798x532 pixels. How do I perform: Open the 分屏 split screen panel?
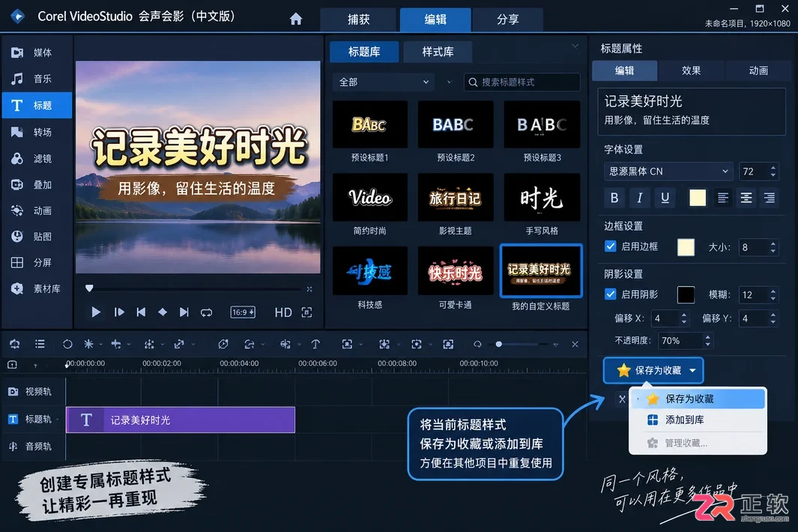pos(37,263)
